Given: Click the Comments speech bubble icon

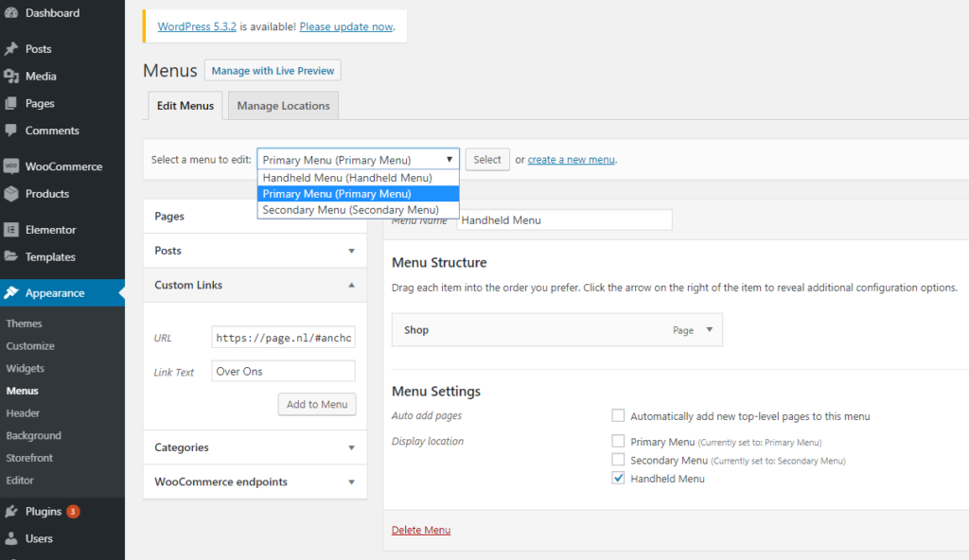Looking at the screenshot, I should (x=11, y=131).
